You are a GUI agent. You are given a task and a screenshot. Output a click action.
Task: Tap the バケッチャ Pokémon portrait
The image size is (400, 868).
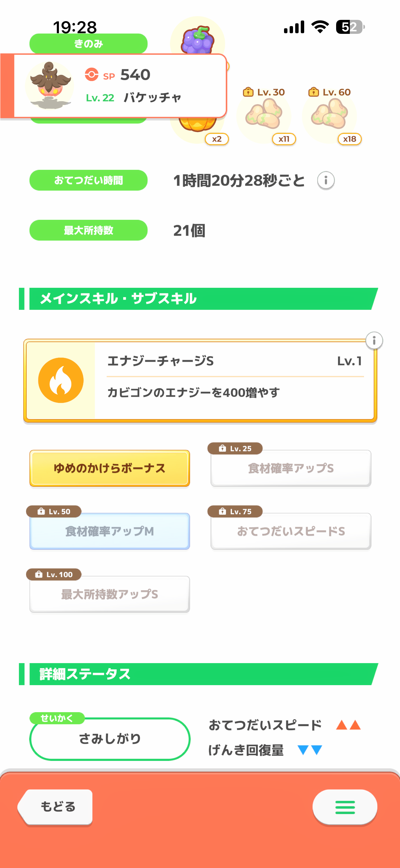click(x=50, y=86)
